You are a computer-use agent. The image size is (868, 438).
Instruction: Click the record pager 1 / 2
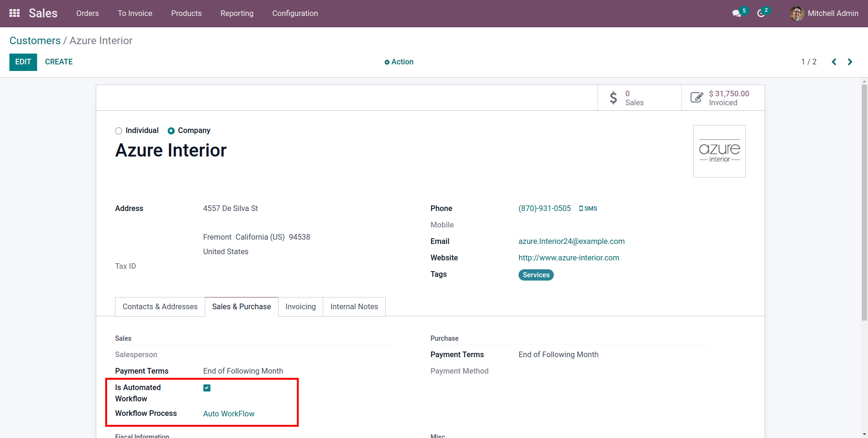tap(809, 62)
